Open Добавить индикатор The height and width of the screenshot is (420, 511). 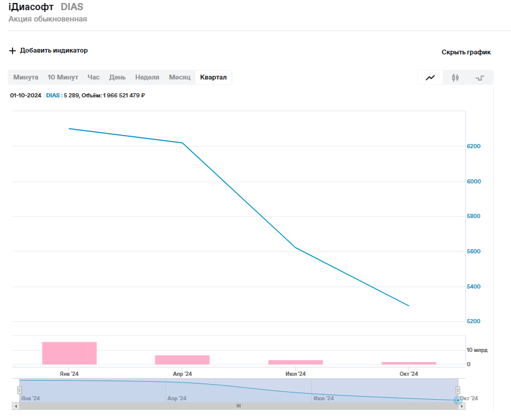(54, 51)
